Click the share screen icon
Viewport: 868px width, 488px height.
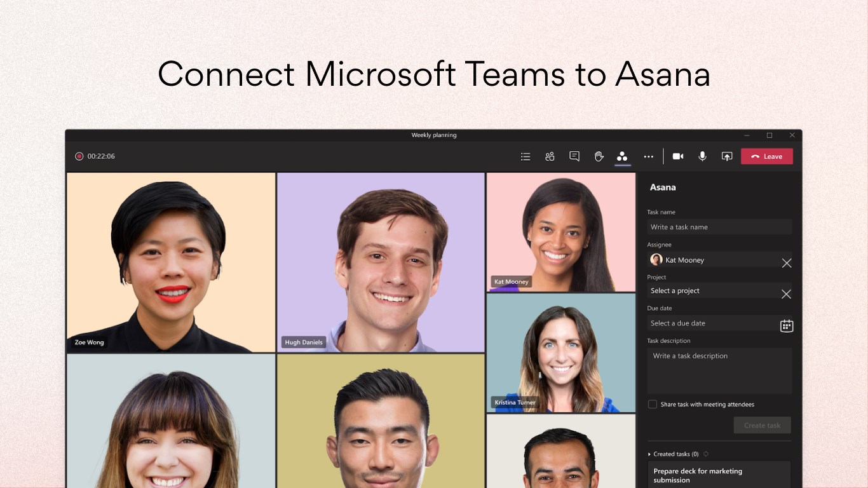click(727, 156)
